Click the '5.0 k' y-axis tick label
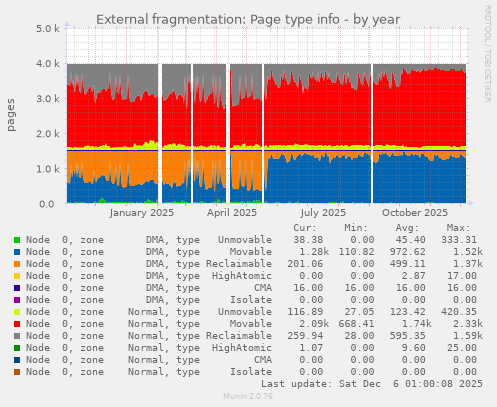 (x=48, y=29)
